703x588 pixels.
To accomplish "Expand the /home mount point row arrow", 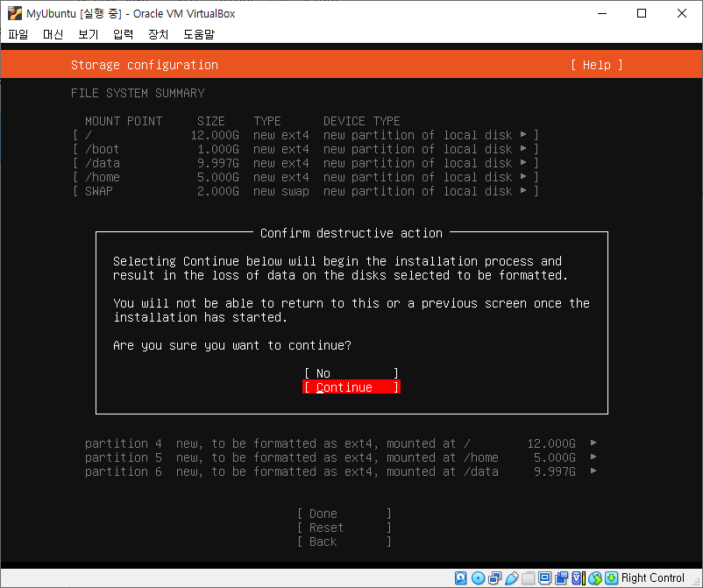I will 523,177.
